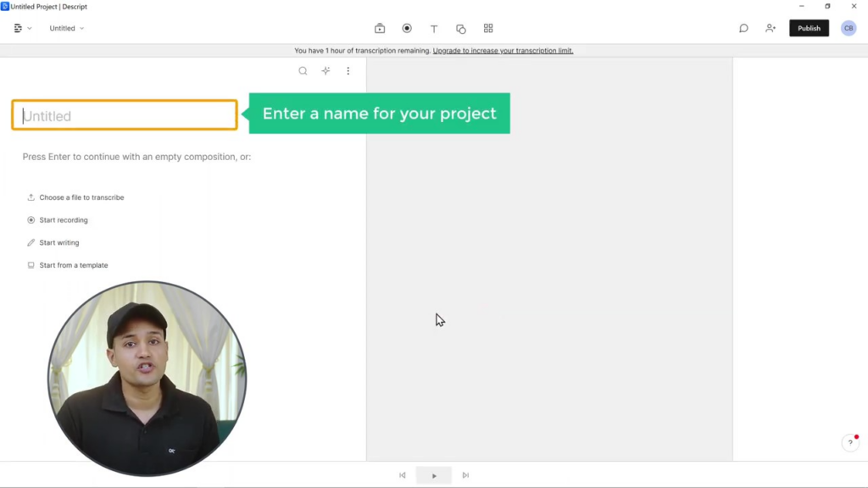
Task: Click the template icon beside Start from template
Action: pyautogui.click(x=31, y=265)
